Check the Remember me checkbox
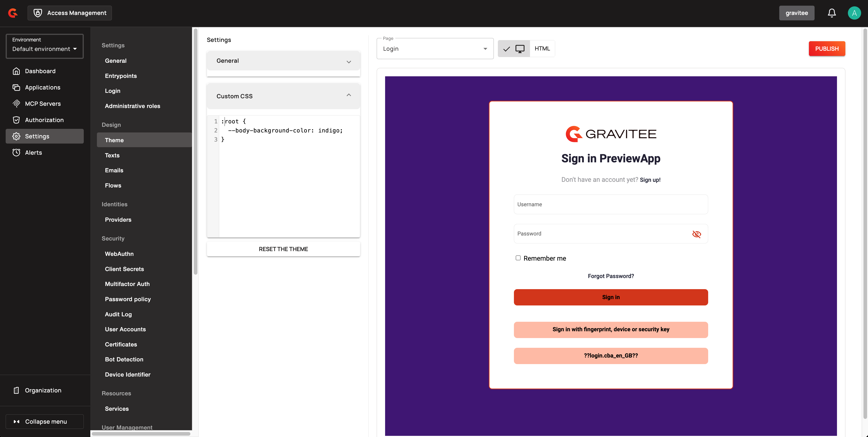868x437 pixels. coord(518,258)
